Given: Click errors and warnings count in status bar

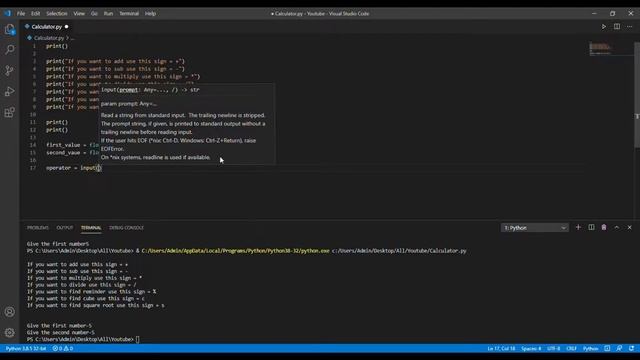Looking at the screenshot, I should pyautogui.click(x=63, y=349).
